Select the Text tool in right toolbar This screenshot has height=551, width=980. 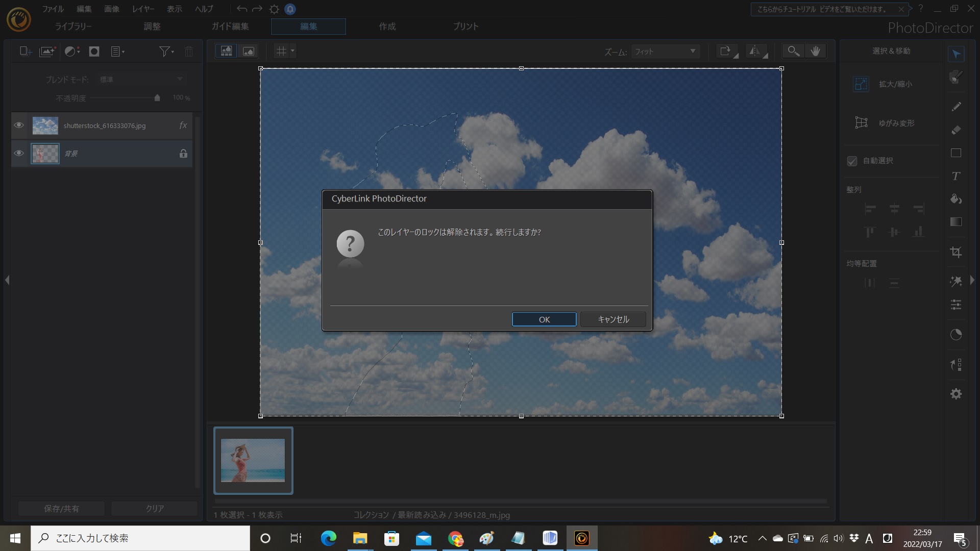[x=956, y=176]
